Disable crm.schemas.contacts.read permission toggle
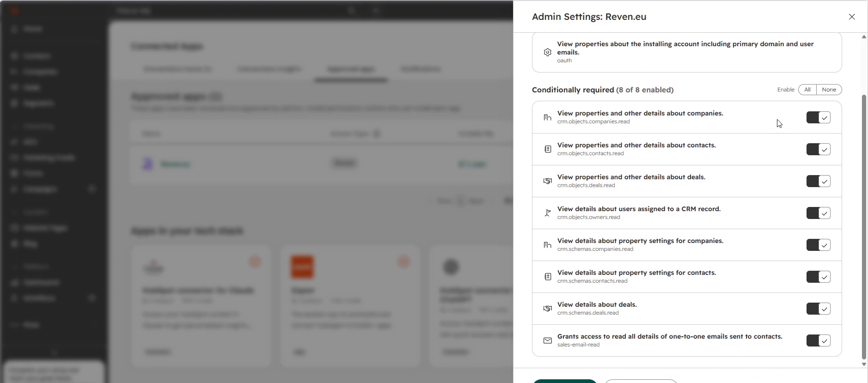 pyautogui.click(x=819, y=277)
